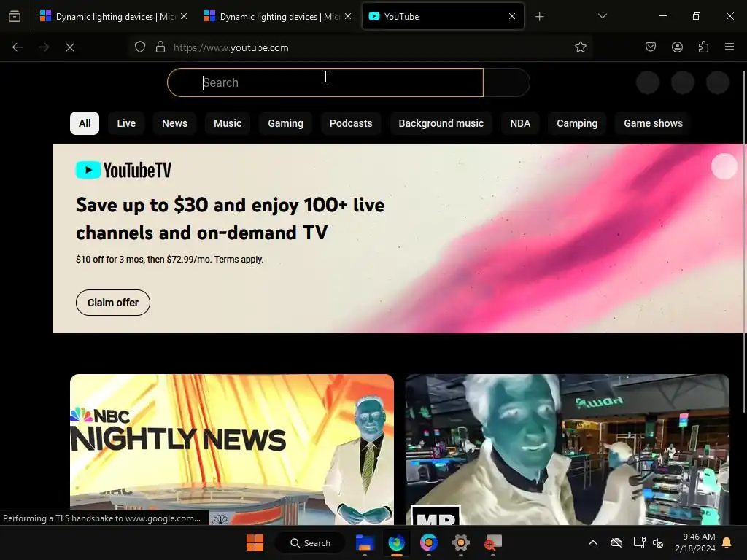Select the NBA filter chip
747x560 pixels.
click(520, 123)
